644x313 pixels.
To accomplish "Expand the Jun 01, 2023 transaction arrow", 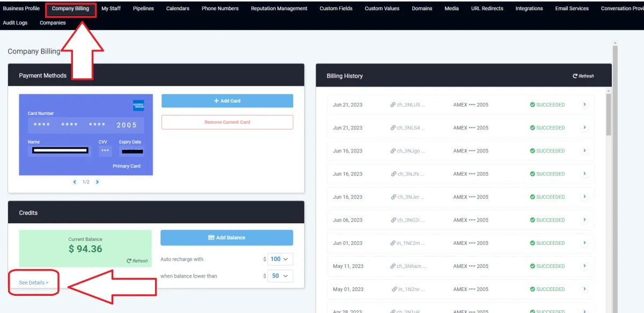I will click(x=584, y=243).
